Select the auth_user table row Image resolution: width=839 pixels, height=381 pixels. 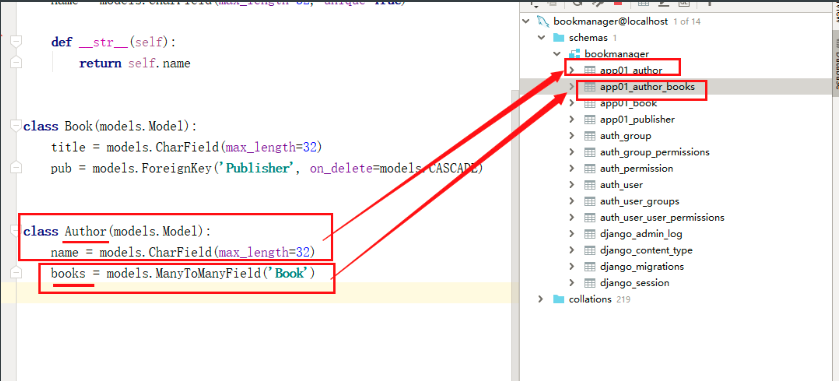(675, 185)
